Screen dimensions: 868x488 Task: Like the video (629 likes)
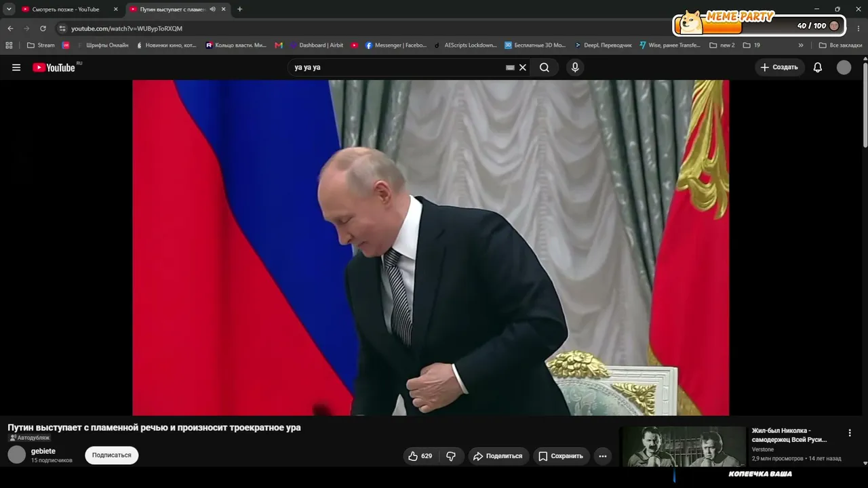pyautogui.click(x=420, y=456)
